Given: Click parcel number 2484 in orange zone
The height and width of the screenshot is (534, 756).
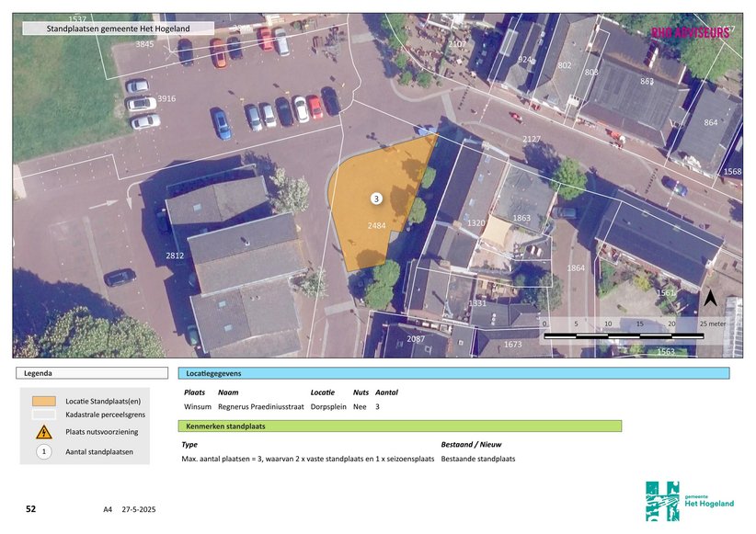Looking at the screenshot, I should [x=376, y=225].
